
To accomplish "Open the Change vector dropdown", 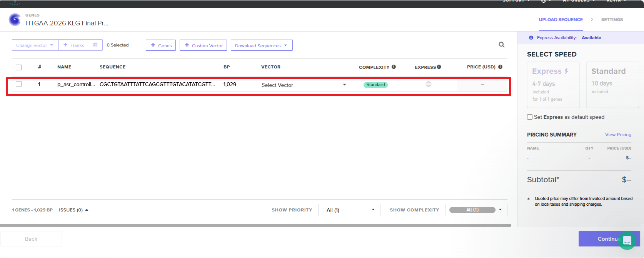I will (x=35, y=45).
